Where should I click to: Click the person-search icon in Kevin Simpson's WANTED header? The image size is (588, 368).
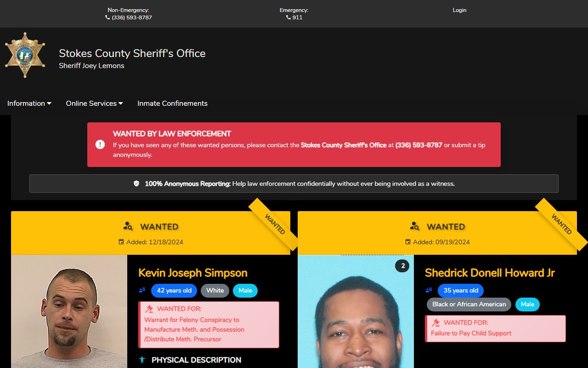pyautogui.click(x=128, y=226)
